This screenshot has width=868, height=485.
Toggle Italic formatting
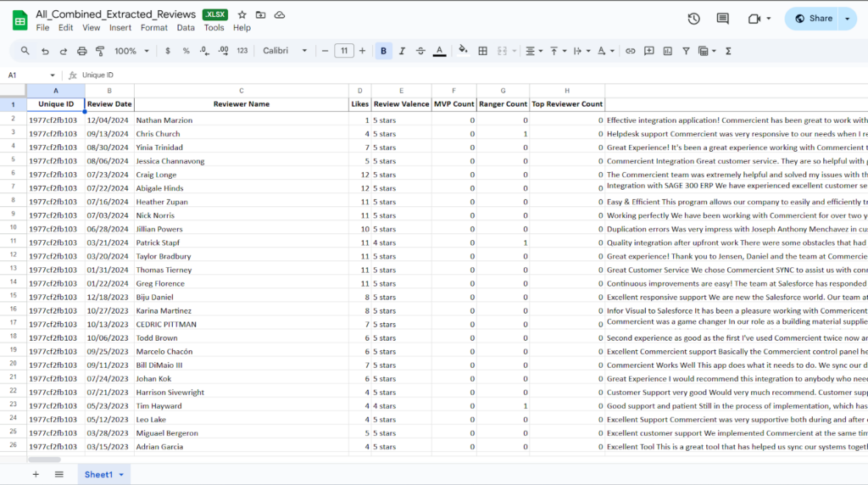point(403,51)
